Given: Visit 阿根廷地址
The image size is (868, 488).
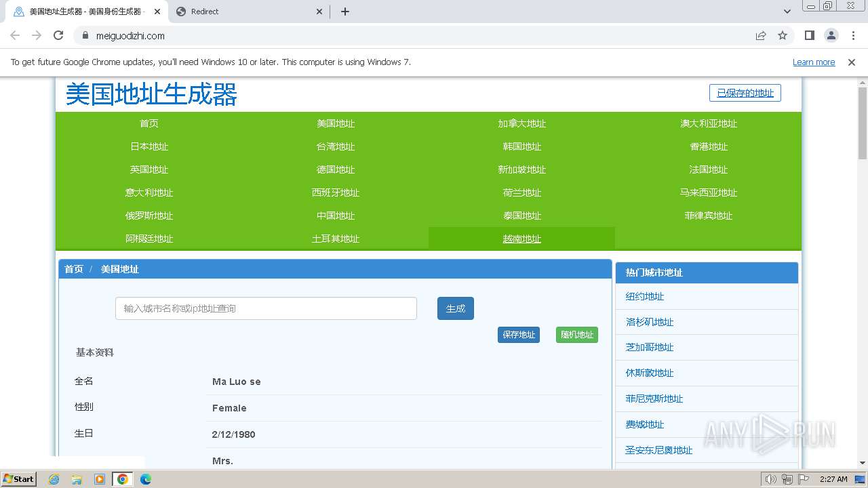Looking at the screenshot, I should coord(149,239).
